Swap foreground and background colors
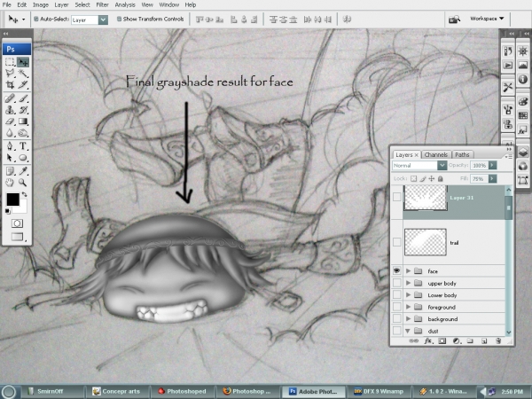This screenshot has width=532, height=399. [24, 194]
